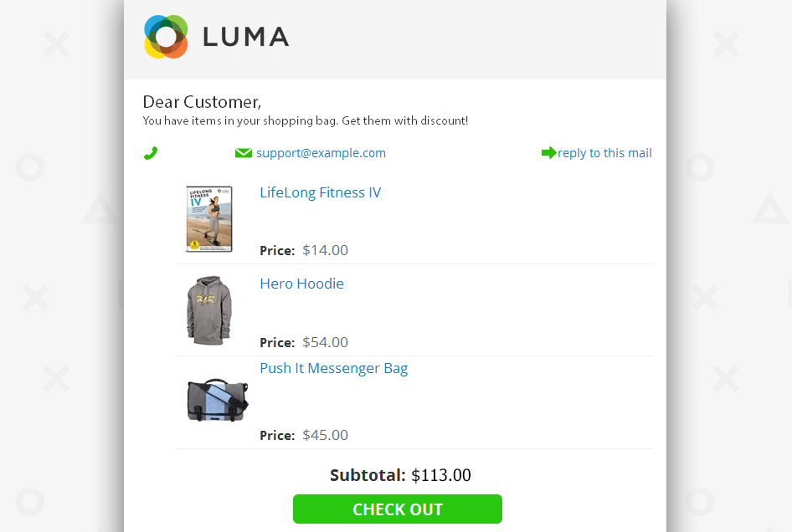Click the $45.00 messenger bag price
Screen dimensions: 792x532
pos(326,435)
